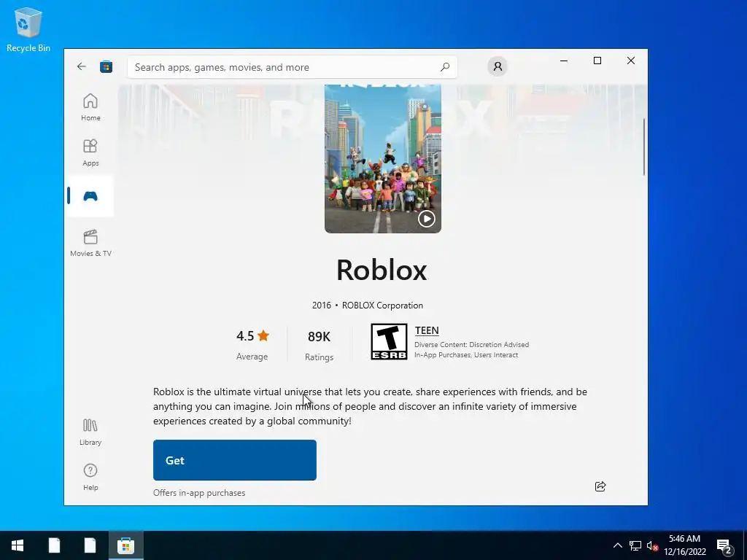Open the taskbar clock and date
747x560 pixels.
(684, 545)
